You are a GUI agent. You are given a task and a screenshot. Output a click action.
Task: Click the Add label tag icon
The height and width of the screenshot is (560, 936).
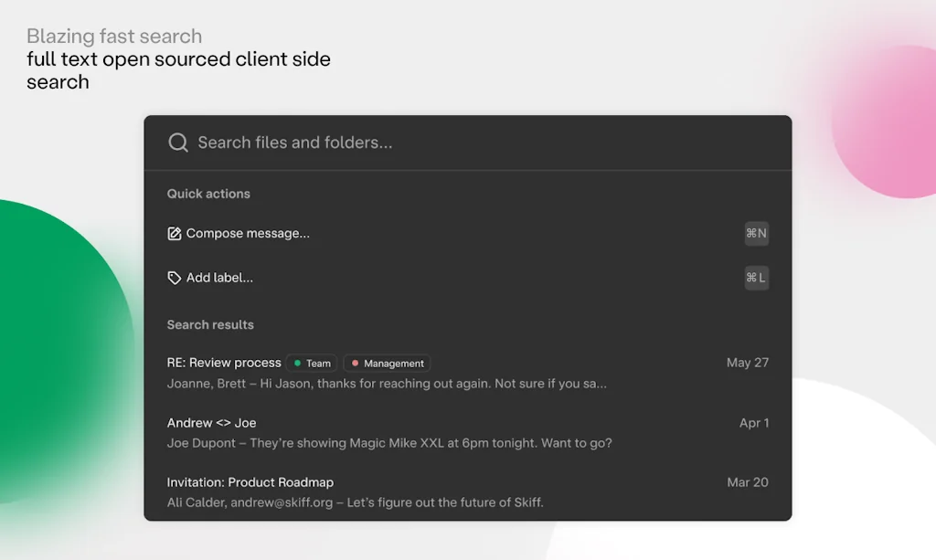click(x=175, y=278)
